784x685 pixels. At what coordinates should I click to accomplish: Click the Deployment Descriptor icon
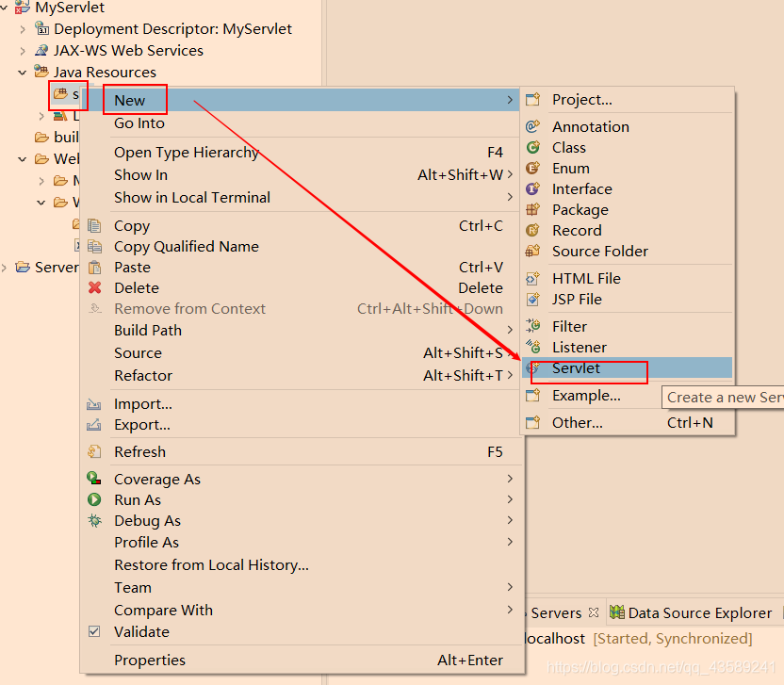[42, 28]
